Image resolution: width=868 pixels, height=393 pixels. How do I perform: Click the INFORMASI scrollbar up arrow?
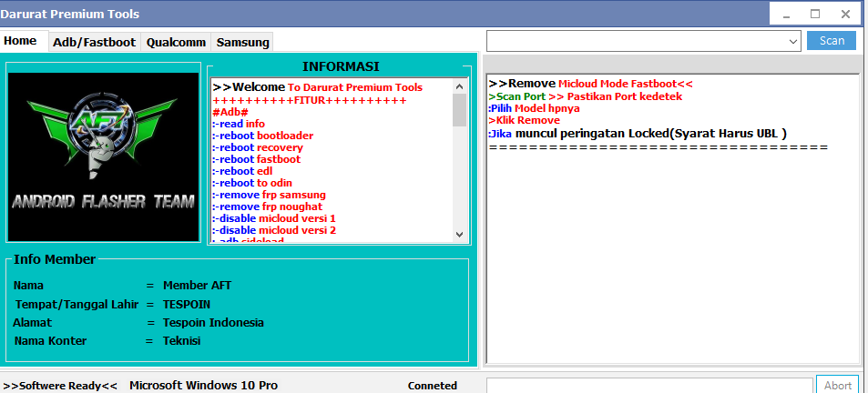tap(459, 86)
